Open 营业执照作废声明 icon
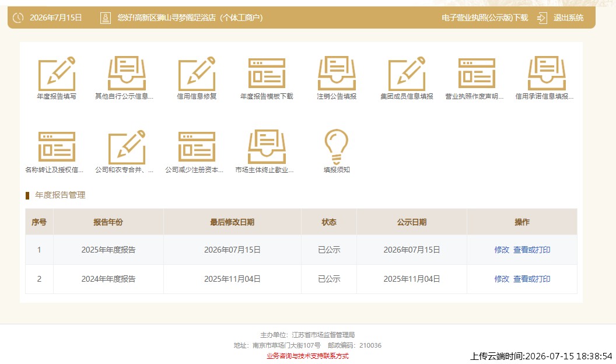This screenshot has width=616, height=364. 477,73
